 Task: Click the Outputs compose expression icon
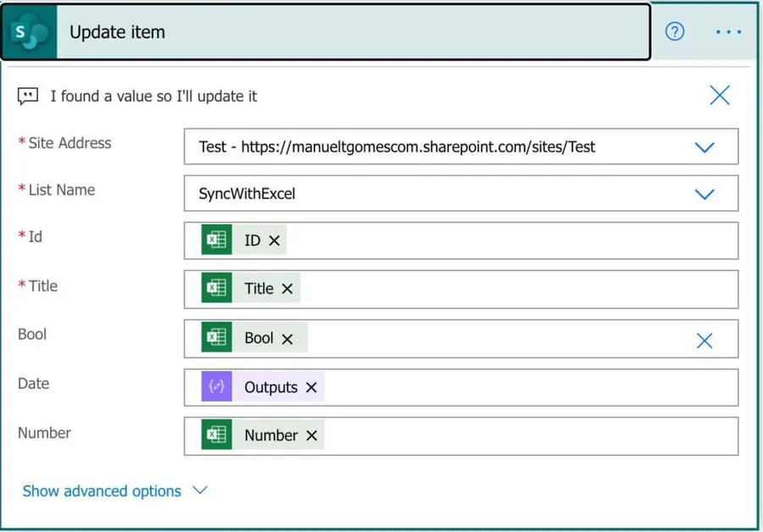tap(217, 387)
